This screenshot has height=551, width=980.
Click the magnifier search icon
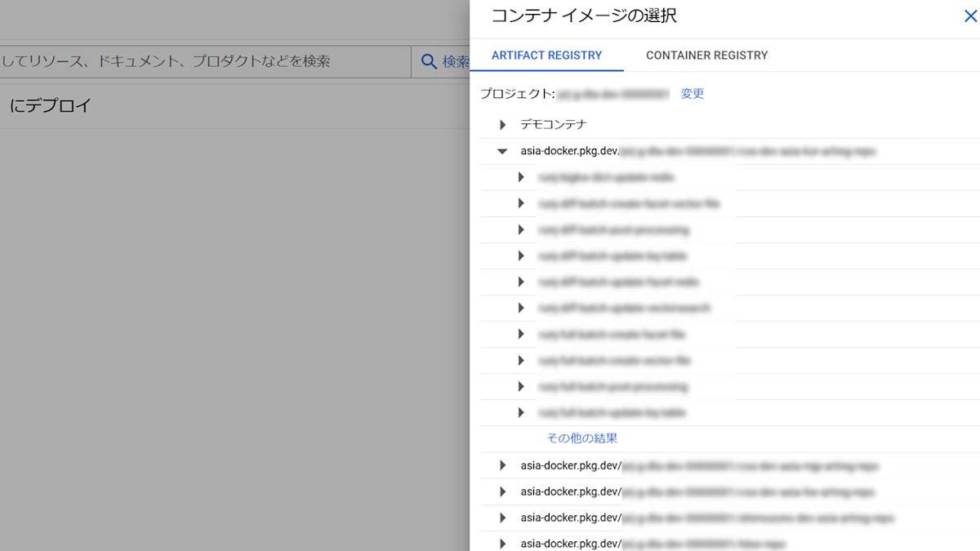pos(429,61)
